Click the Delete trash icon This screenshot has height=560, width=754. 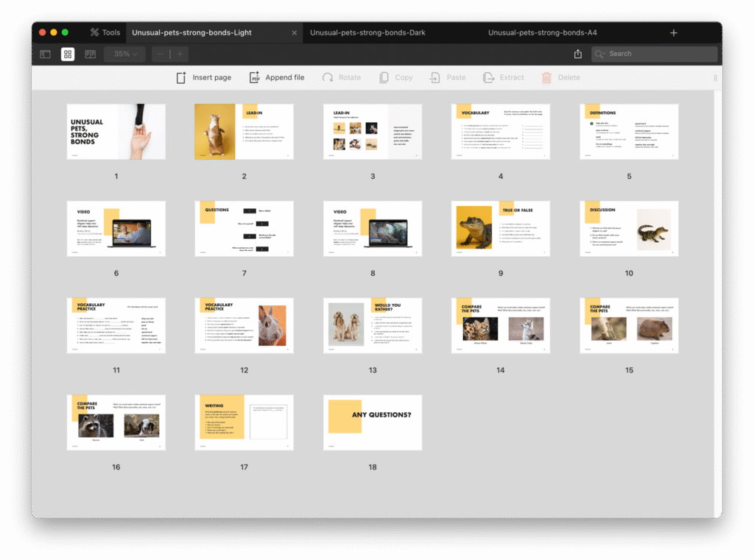pyautogui.click(x=546, y=77)
